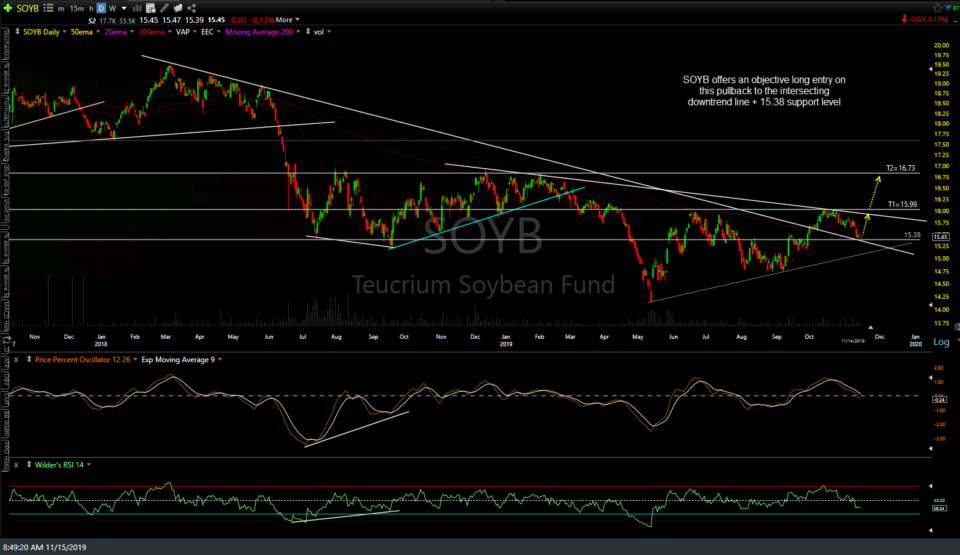This screenshot has height=555, width=960.
Task: Open the EEC indicator dropdown
Action: click(x=218, y=32)
